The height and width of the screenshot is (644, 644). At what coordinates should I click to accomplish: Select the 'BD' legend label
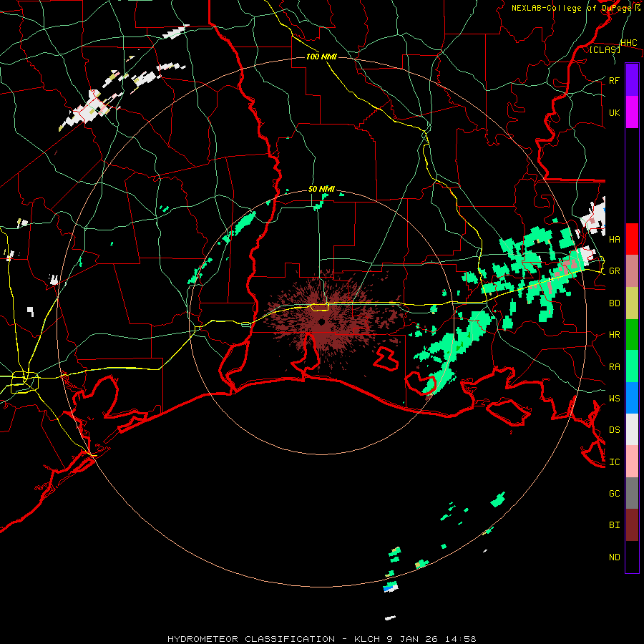(x=614, y=303)
